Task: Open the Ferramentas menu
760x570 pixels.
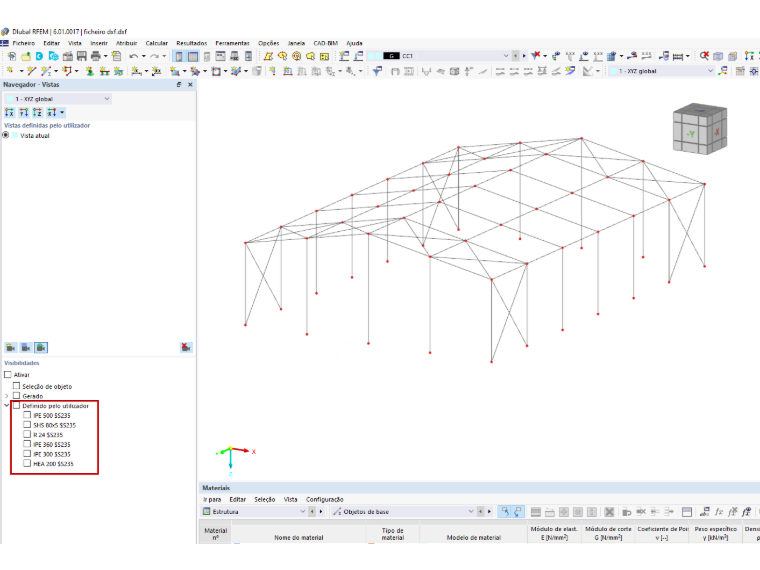Action: 233,43
